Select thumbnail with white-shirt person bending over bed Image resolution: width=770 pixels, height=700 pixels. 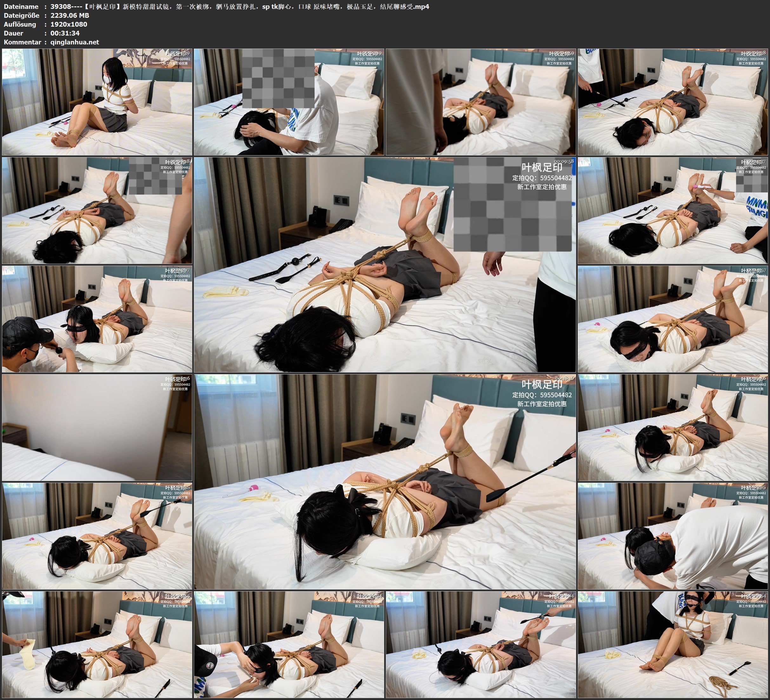(x=673, y=536)
